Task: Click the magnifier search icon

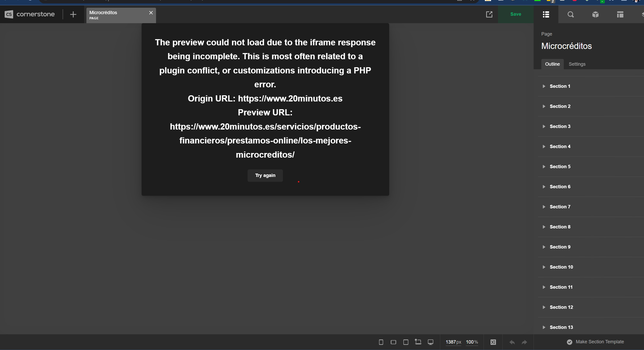Action: pyautogui.click(x=570, y=14)
